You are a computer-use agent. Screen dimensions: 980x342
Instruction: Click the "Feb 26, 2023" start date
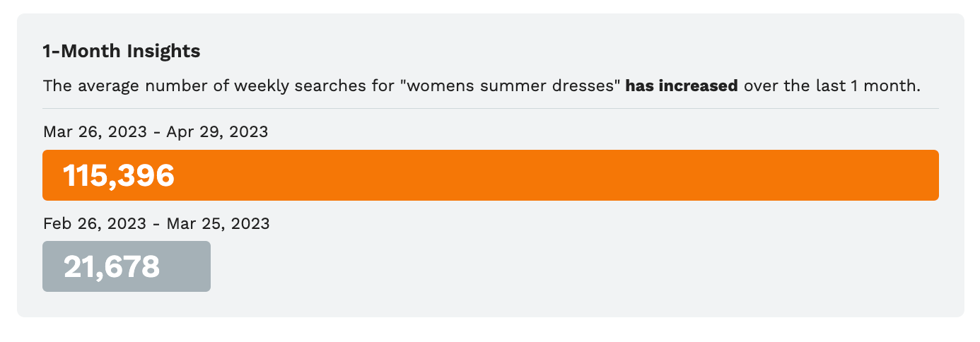95,224
